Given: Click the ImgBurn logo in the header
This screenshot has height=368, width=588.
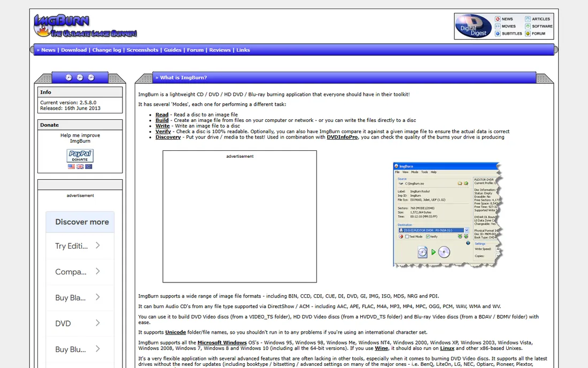Looking at the screenshot, I should (85, 26).
